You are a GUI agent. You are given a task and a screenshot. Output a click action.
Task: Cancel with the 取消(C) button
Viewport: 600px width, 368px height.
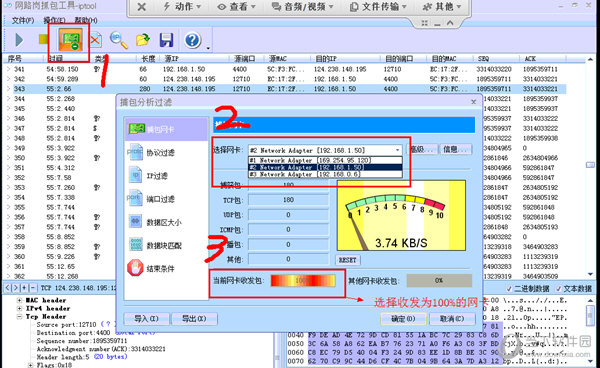tap(452, 319)
